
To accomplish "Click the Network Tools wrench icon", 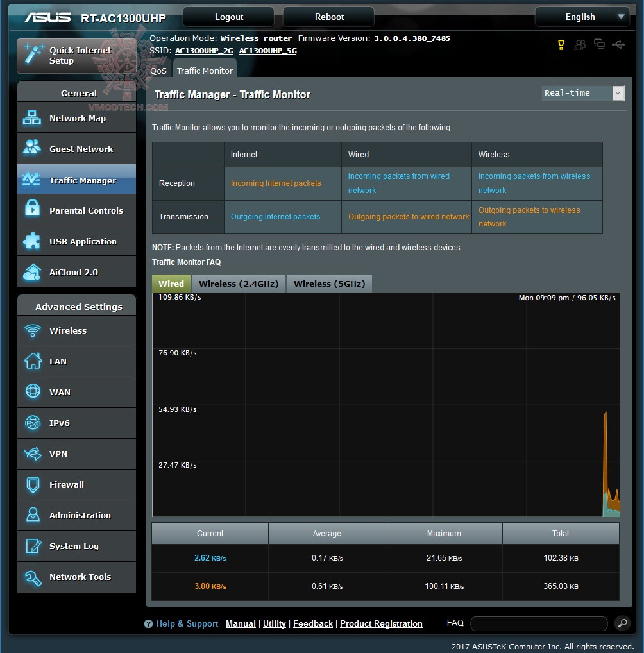I will pos(33,577).
